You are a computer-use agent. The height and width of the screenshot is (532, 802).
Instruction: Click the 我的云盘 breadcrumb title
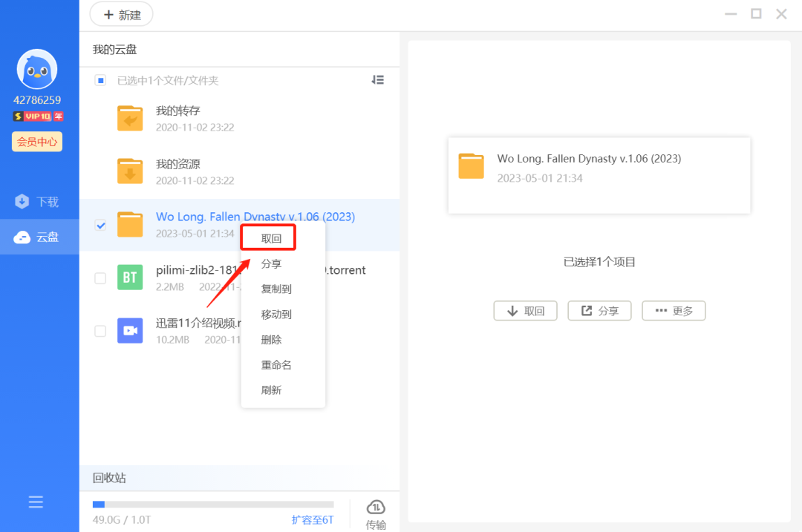tap(114, 50)
